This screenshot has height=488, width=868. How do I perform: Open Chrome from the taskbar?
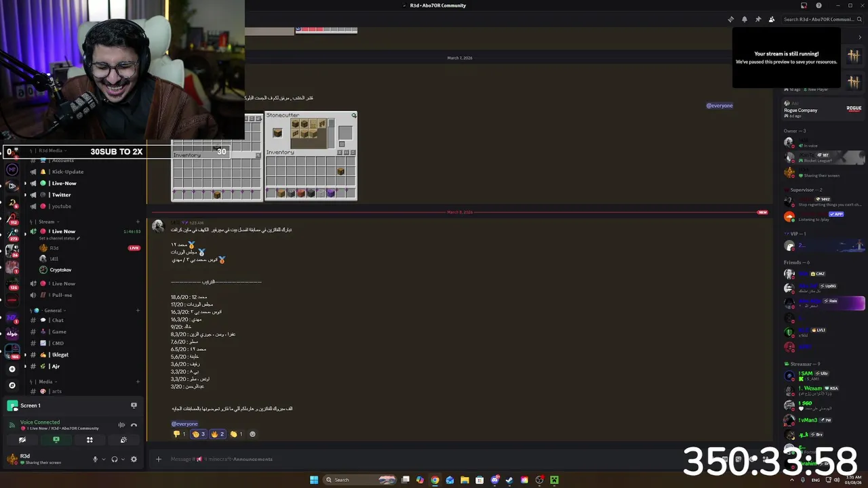tap(435, 480)
